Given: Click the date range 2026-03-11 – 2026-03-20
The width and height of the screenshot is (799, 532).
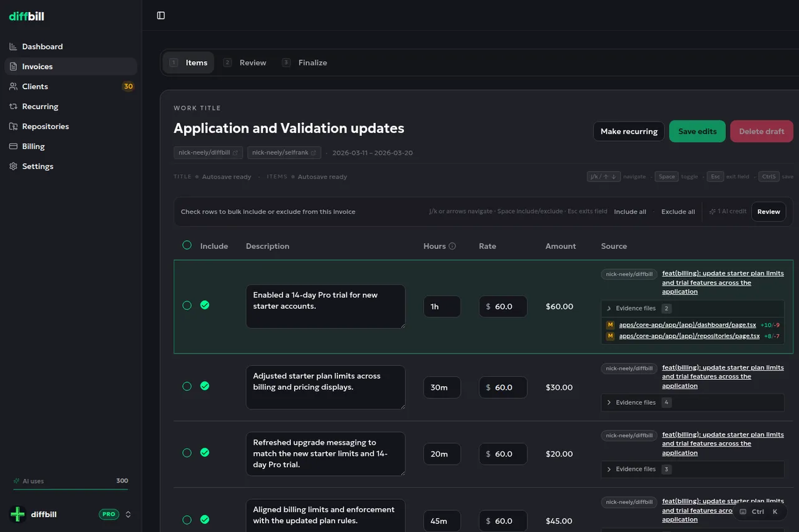Looking at the screenshot, I should pos(373,153).
